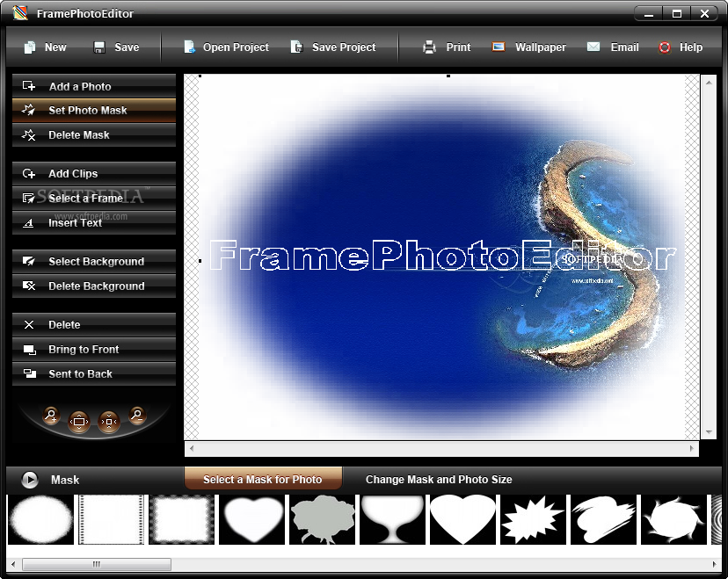Image resolution: width=728 pixels, height=579 pixels.
Task: Choose the soft oval mask thumbnail
Action: [x=40, y=519]
